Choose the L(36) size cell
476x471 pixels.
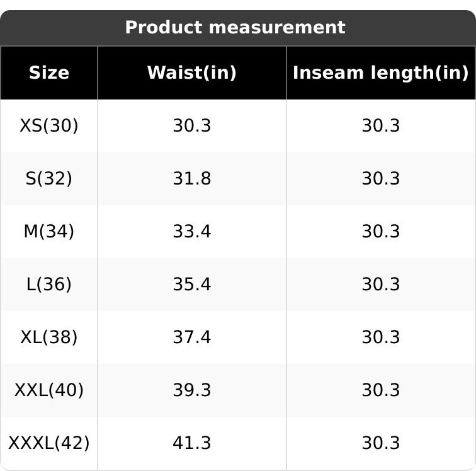(x=49, y=285)
